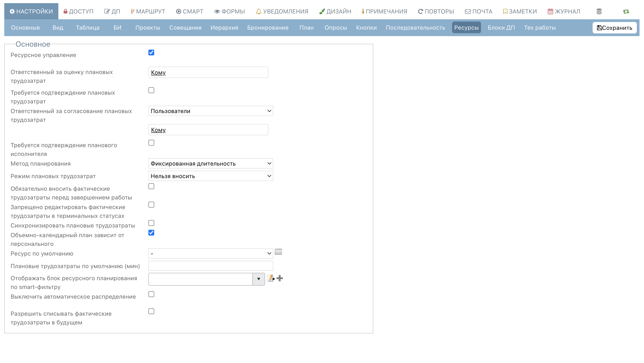Switch to the Опросы sub-tab
The image size is (644, 363).
coord(336,28)
